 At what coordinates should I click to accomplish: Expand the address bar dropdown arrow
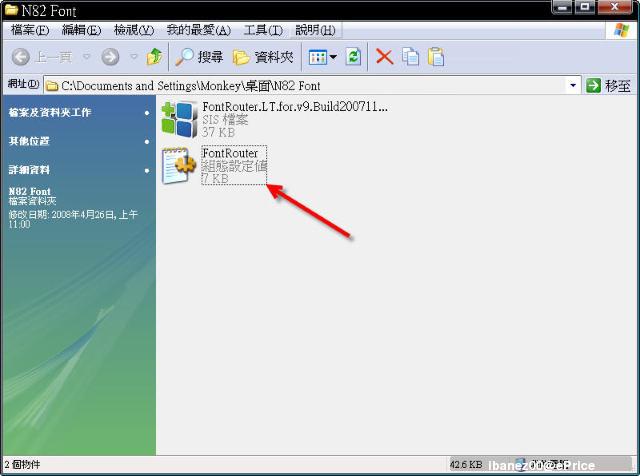(x=573, y=86)
